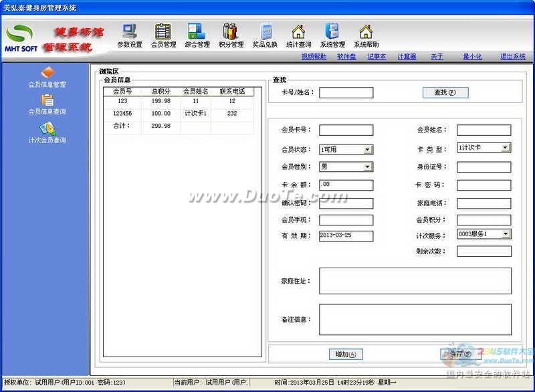Expand the 计次服务 dropdown
Screen dimensions: 535x392
506,234
